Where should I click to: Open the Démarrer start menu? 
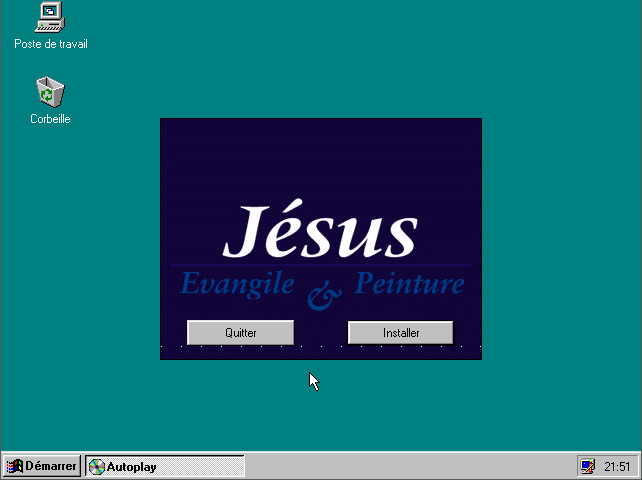(x=42, y=467)
